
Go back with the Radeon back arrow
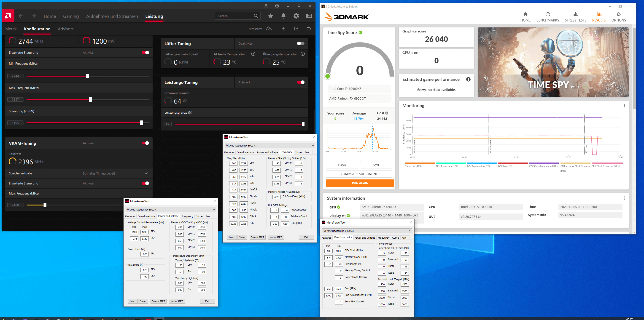(21, 16)
